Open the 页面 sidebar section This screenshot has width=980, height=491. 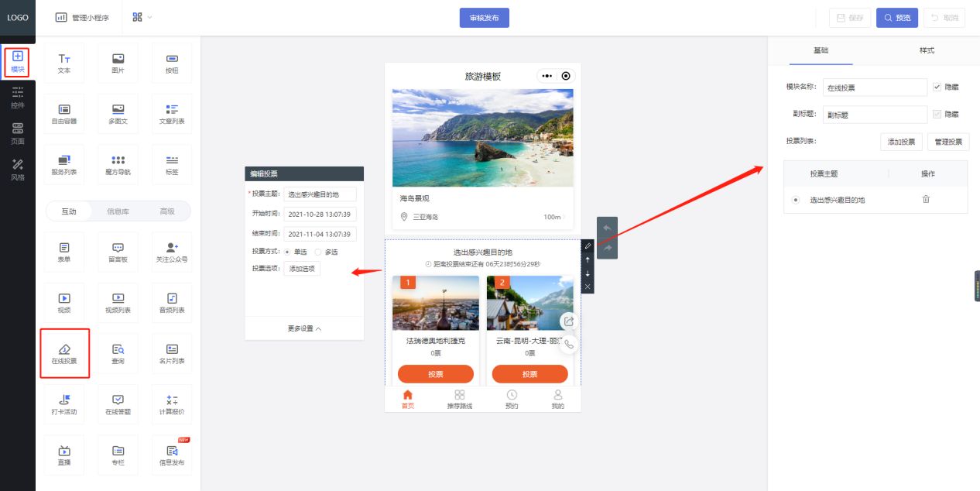18,134
